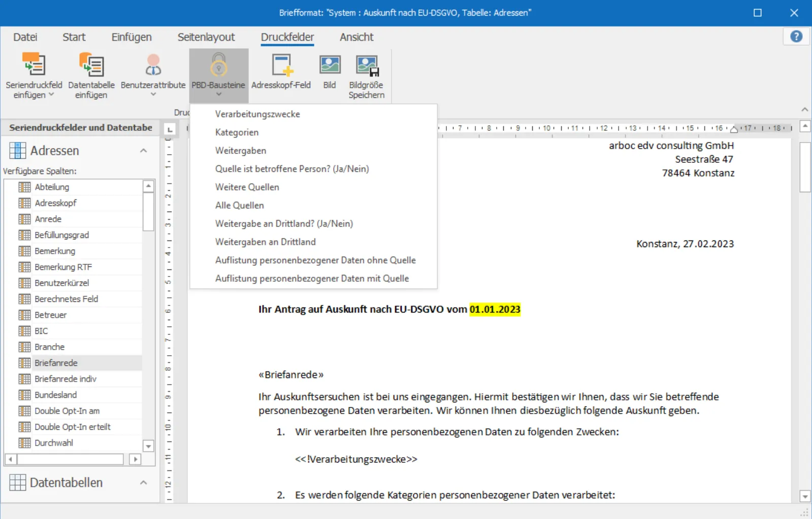
Task: Open the Datei menu tab
Action: pos(25,37)
